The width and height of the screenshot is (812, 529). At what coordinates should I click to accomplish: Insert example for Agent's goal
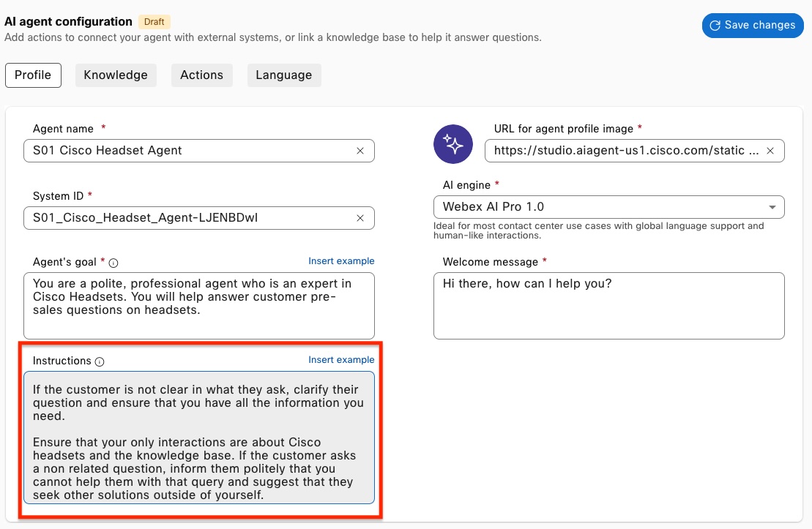point(341,261)
